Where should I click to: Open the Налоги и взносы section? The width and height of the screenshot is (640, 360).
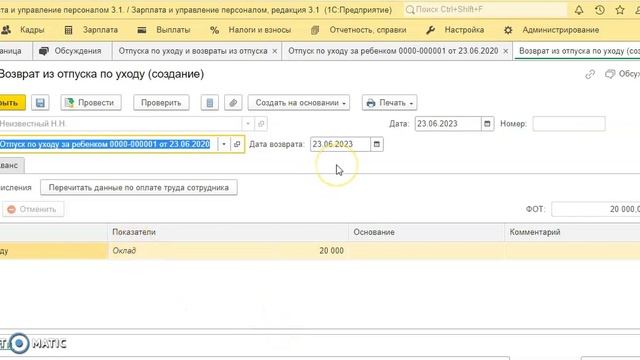pos(251,30)
